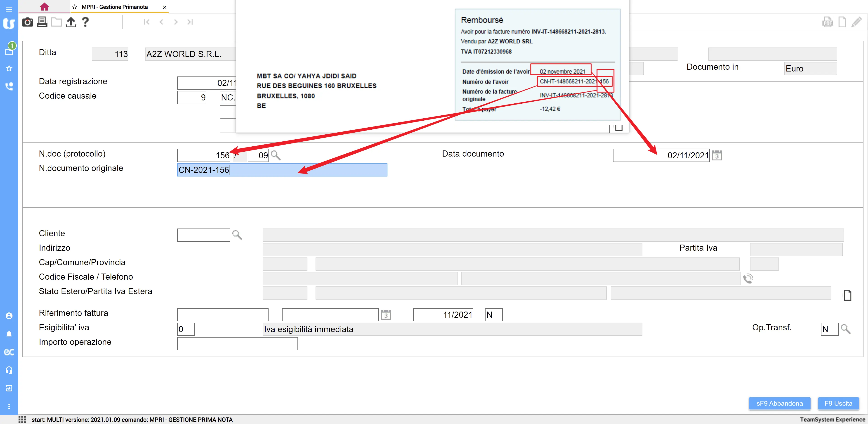Click the Cliente search magnifier icon
Image resolution: width=868 pixels, height=424 pixels.
237,235
